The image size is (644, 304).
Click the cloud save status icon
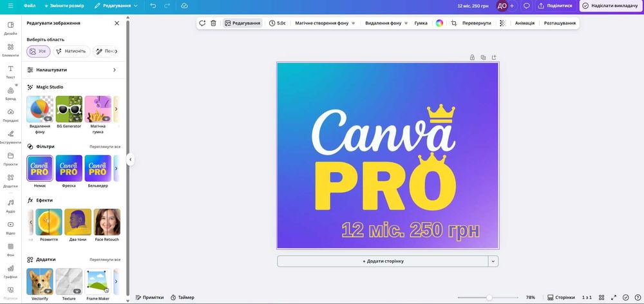click(x=184, y=6)
